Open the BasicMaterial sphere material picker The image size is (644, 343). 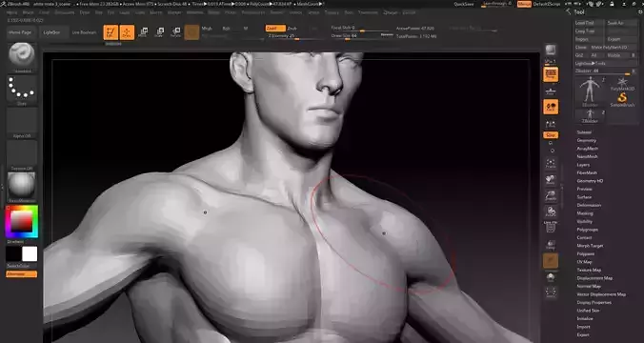tap(22, 185)
